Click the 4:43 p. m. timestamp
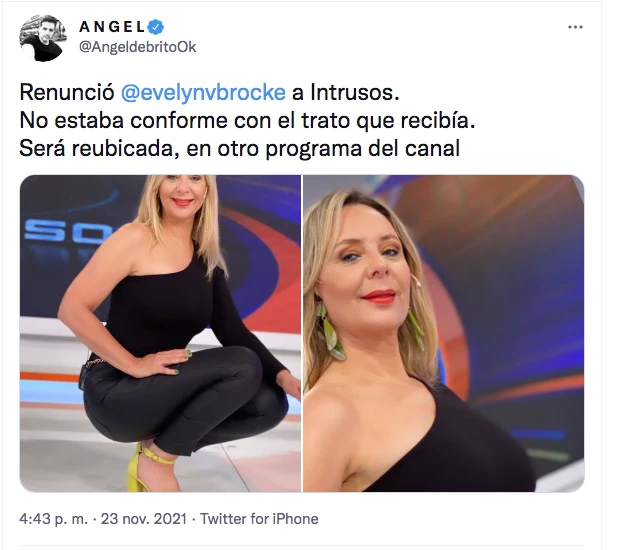 53,519
